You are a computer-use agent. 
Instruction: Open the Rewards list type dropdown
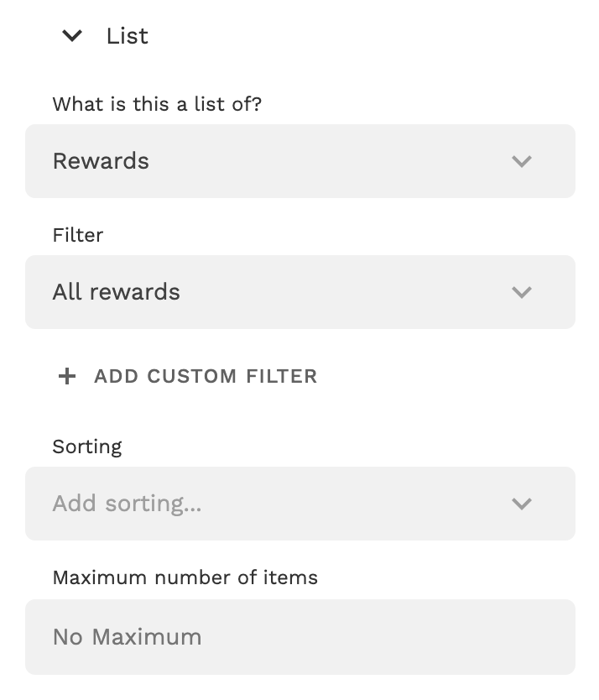pos(300,161)
